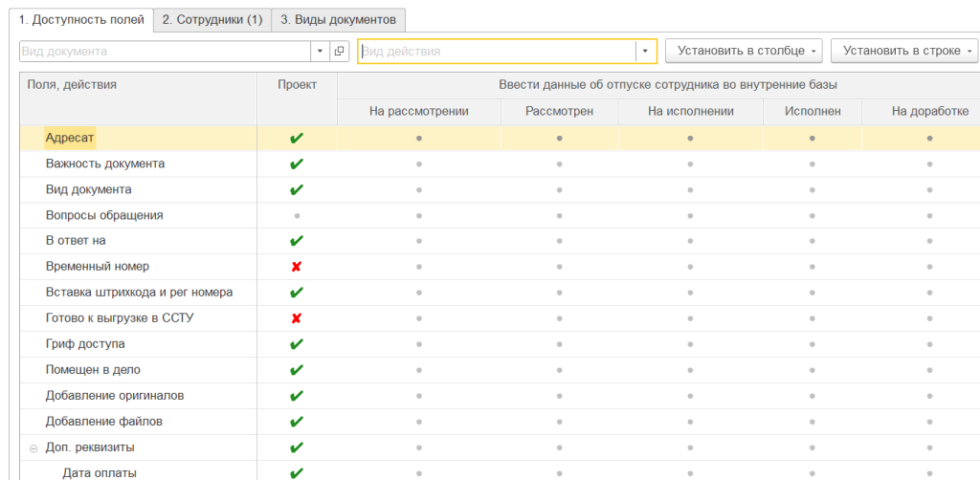This screenshot has width=980, height=480.
Task: Click the Установить в столбце button
Action: [x=744, y=51]
